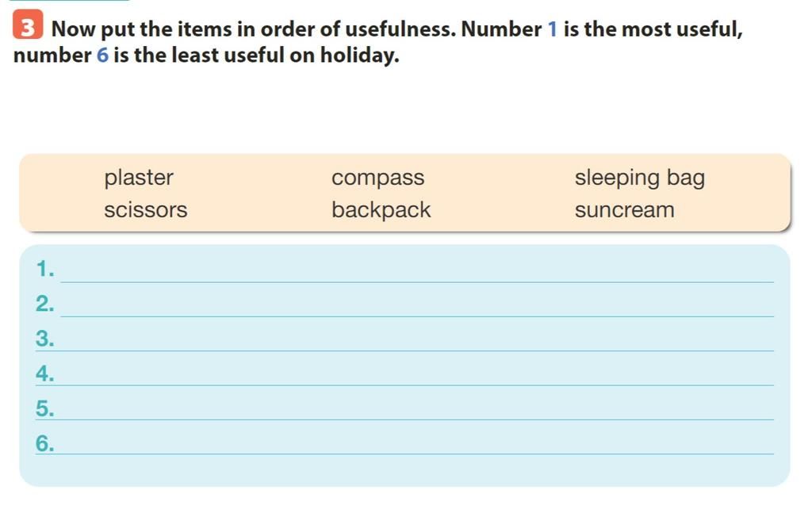The image size is (812, 525).
Task: Select the word backpack
Action: 381,210
